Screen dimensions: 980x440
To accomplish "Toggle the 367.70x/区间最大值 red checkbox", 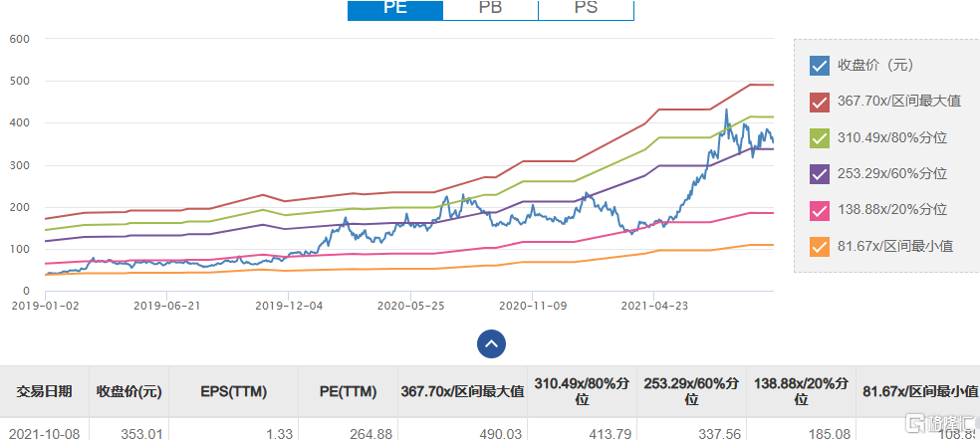I will tap(820, 102).
